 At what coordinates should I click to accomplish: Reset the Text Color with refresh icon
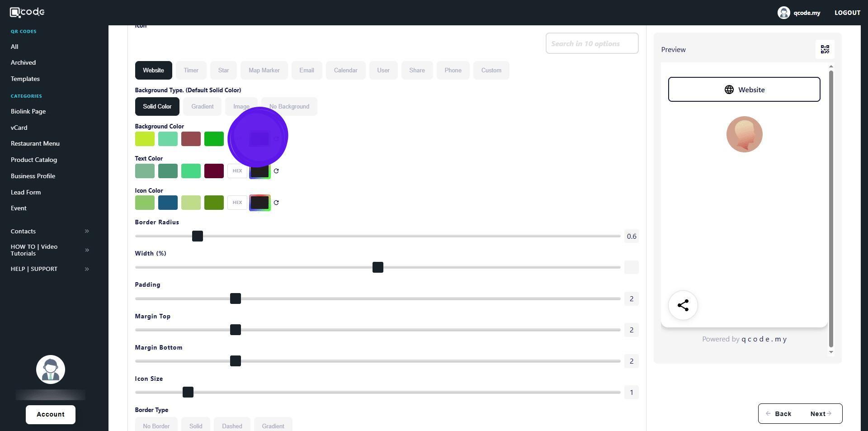[276, 171]
